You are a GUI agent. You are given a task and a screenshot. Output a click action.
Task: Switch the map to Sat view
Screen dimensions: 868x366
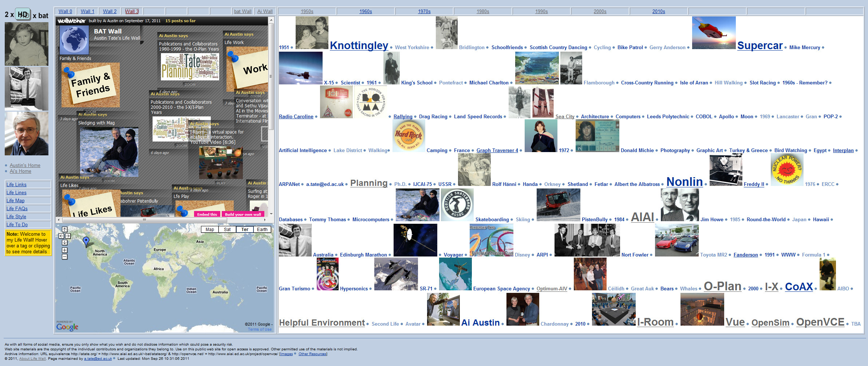tap(226, 230)
